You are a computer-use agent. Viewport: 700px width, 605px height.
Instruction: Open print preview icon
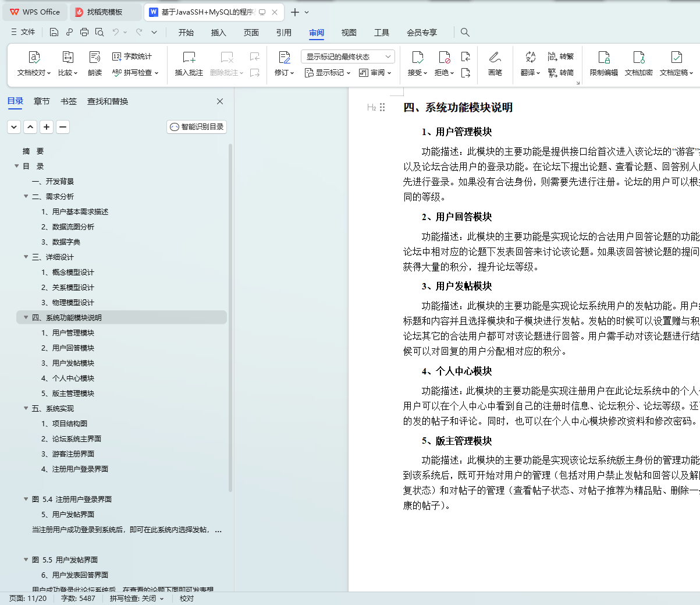100,32
